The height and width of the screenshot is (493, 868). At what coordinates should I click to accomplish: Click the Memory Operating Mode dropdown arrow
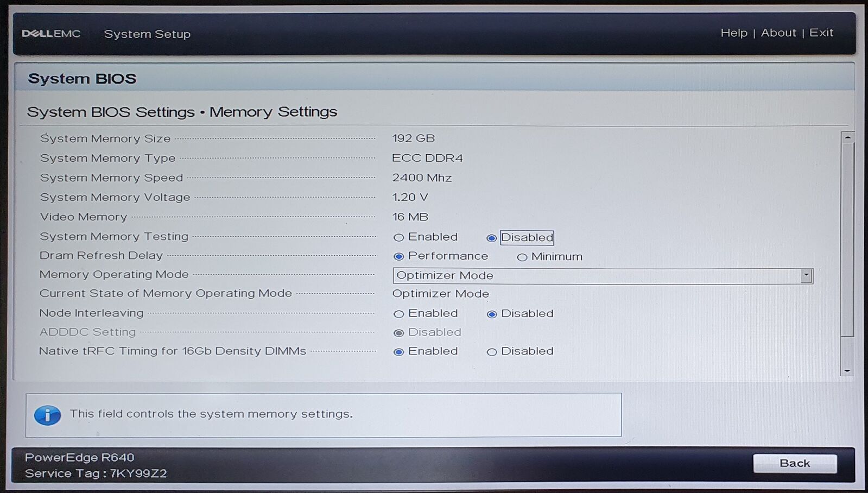[x=806, y=276]
